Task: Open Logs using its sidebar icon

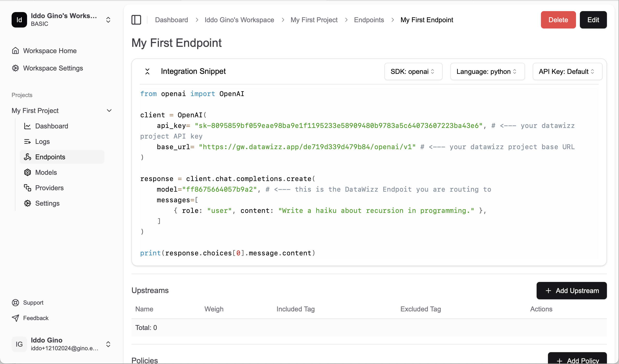Action: 28,141
